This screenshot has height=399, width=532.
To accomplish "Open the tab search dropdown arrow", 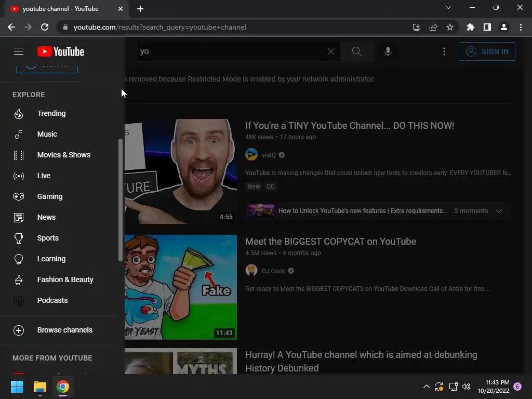I will (x=448, y=7).
